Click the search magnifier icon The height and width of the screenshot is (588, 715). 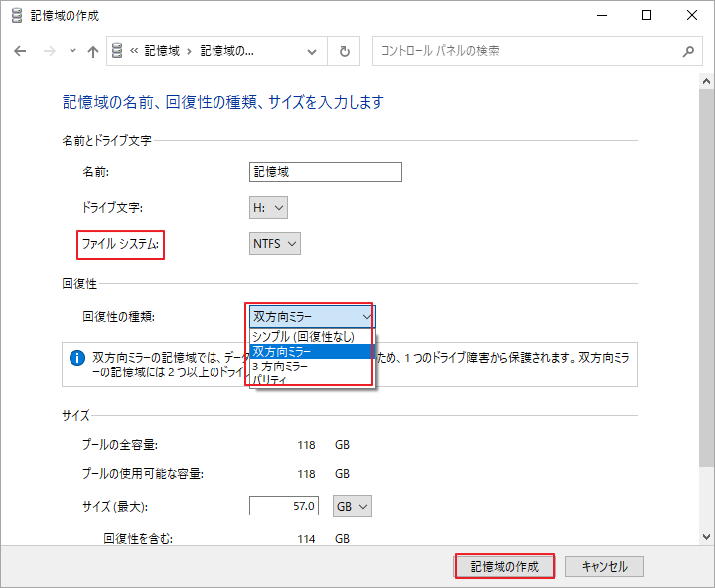coord(687,51)
